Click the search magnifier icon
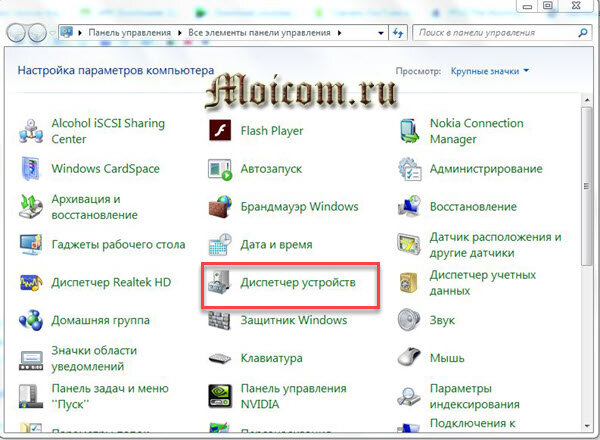600x440 pixels. click(583, 33)
